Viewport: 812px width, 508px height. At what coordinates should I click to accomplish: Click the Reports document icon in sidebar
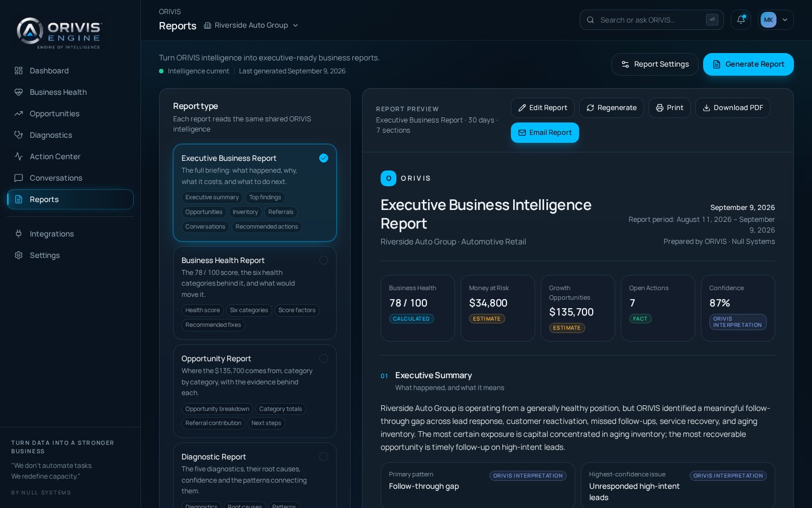(19, 199)
